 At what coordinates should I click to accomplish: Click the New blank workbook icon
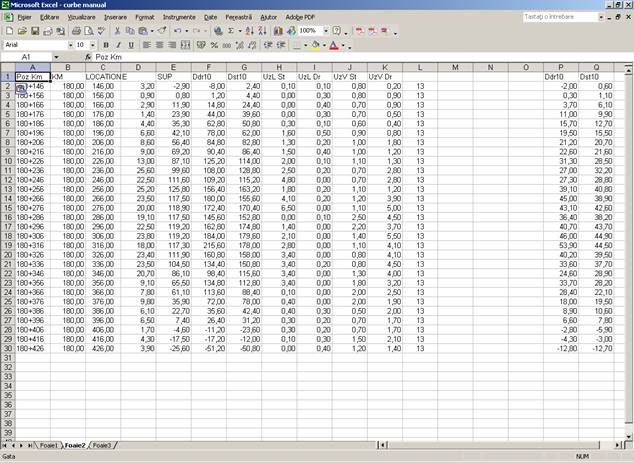click(x=9, y=31)
